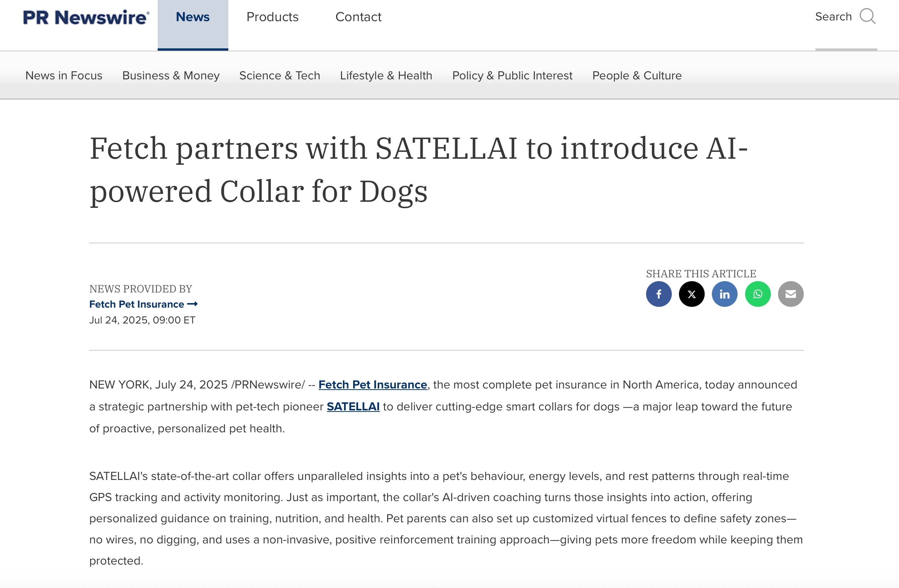Share article via WhatsApp
899x588 pixels.
pyautogui.click(x=758, y=294)
